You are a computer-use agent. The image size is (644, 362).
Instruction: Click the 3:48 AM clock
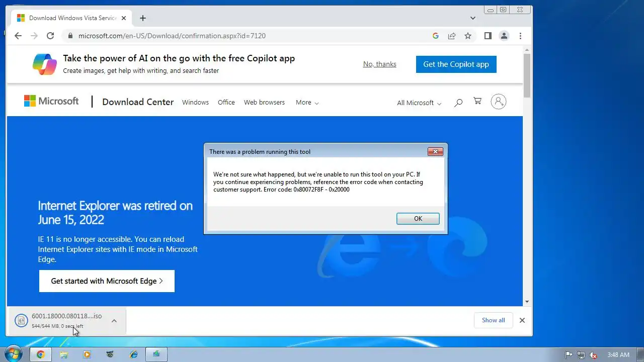618,355
